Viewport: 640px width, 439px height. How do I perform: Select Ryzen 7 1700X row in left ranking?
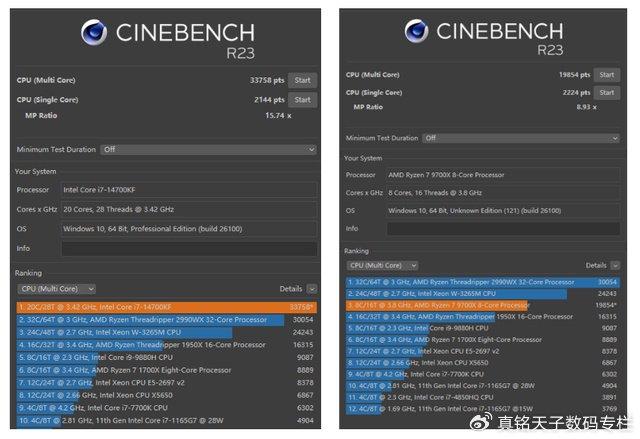pos(167,370)
